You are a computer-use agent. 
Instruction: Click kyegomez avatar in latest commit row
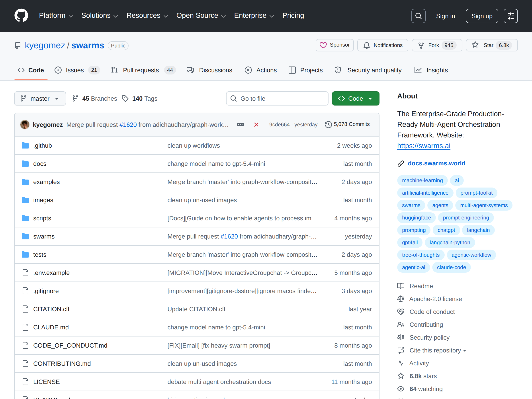click(25, 125)
